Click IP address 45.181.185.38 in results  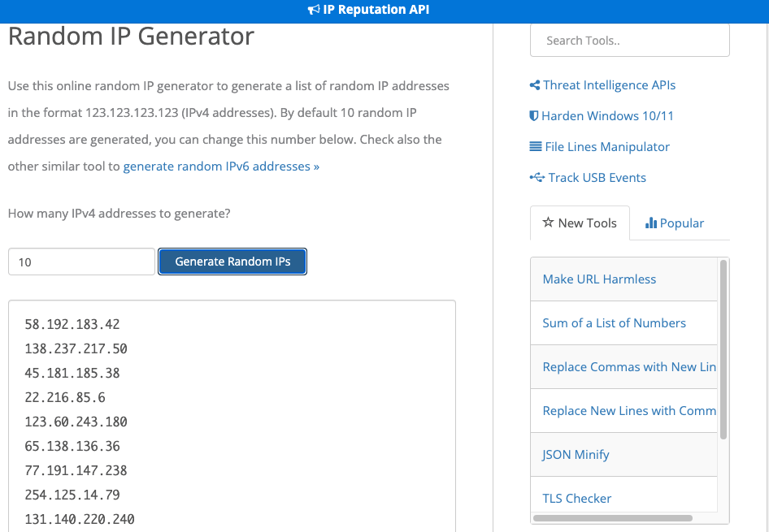pyautogui.click(x=72, y=374)
